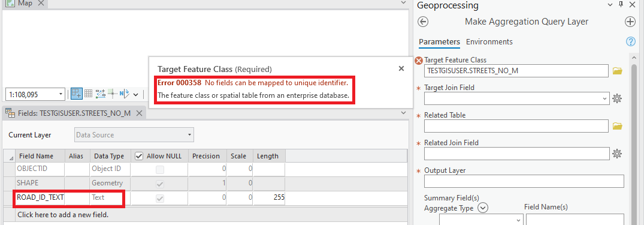Toggle Allow NULL for the SHAPE field
This screenshot has width=644, height=225.
(160, 184)
